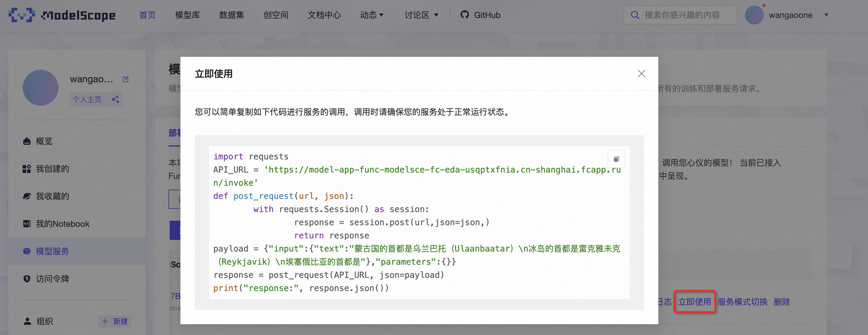
Task: Click the 新建 organization button
Action: (x=115, y=321)
